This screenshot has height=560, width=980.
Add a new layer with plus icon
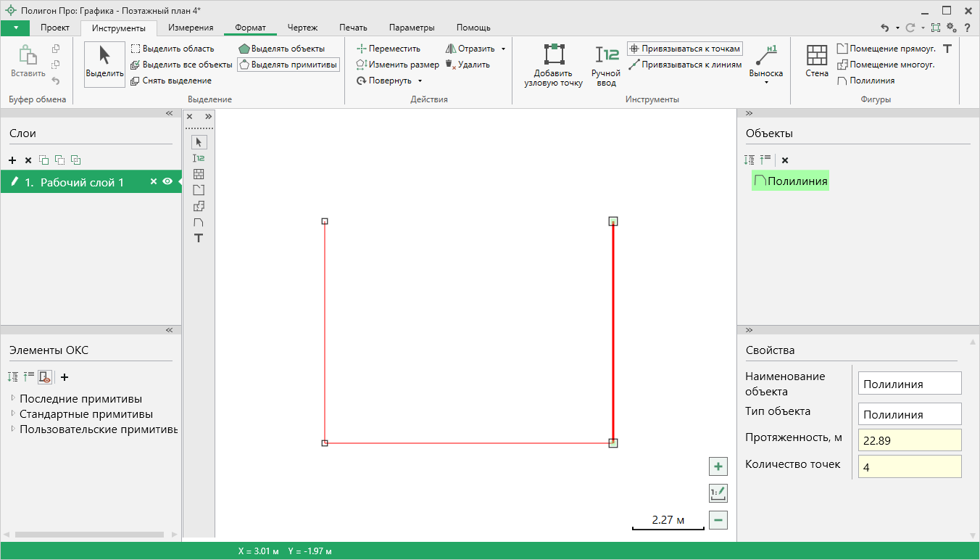[12, 160]
